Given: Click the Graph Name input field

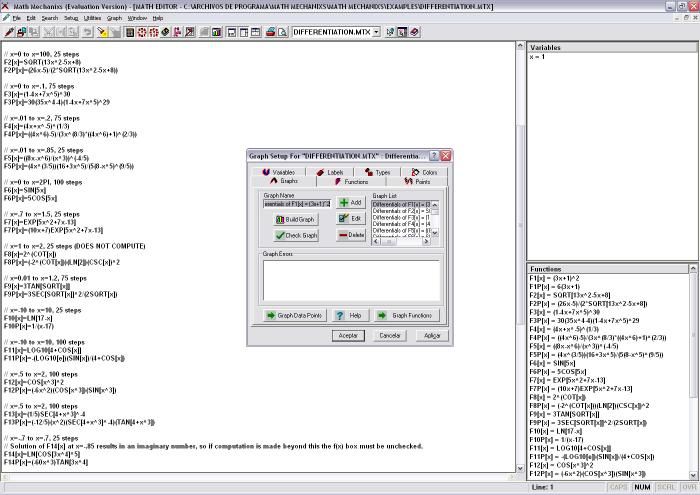Looking at the screenshot, I should pyautogui.click(x=297, y=204).
